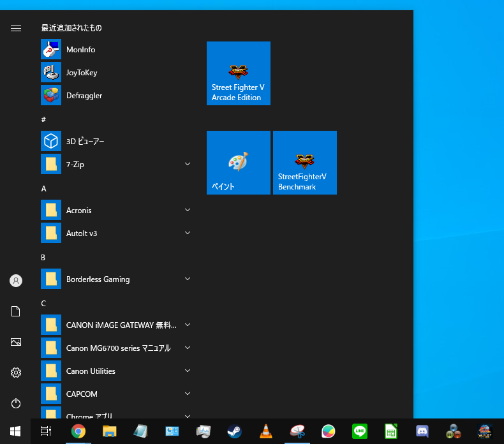Open the ペイント tile
504x444 pixels.
pos(239,163)
